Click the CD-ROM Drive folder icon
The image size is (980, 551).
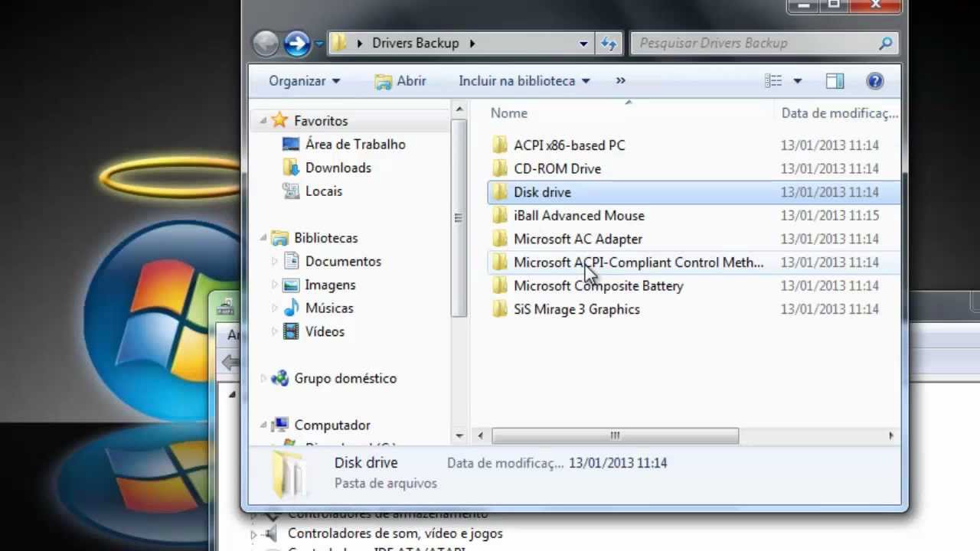click(x=500, y=168)
